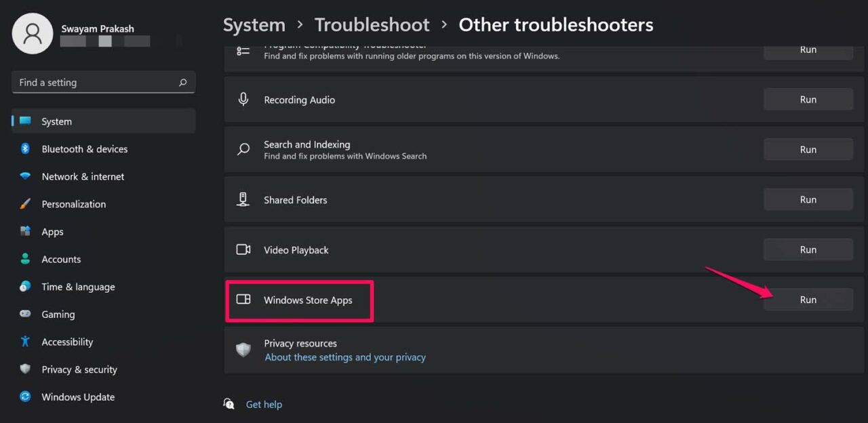Click the Accessibility figure icon in sidebar
This screenshot has width=868, height=423.
(x=25, y=342)
